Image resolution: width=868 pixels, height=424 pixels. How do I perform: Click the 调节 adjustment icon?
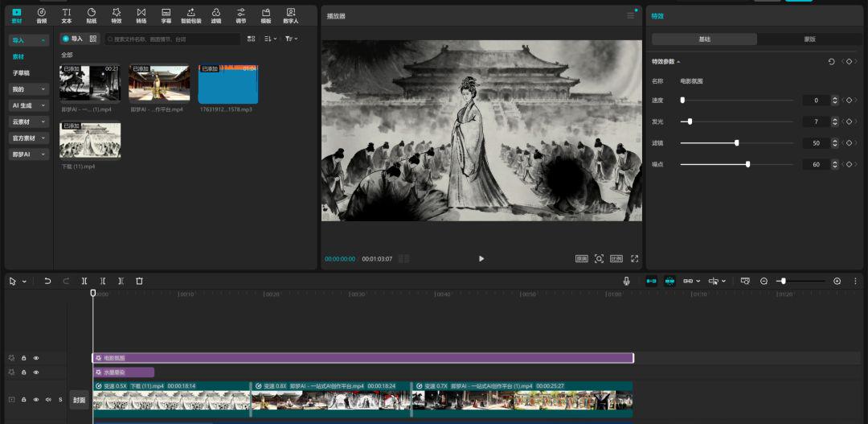pos(241,15)
